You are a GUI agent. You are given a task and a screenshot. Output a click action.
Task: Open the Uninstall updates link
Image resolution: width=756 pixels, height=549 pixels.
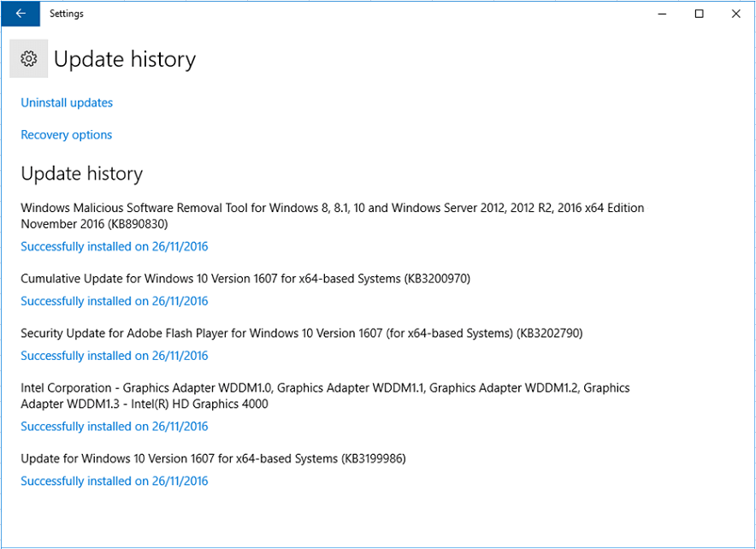click(67, 103)
